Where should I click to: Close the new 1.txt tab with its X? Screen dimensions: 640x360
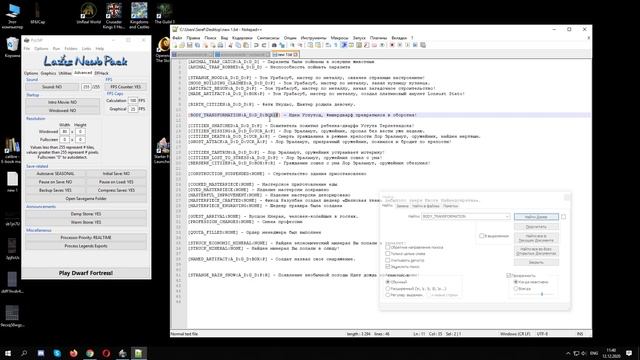(x=296, y=54)
